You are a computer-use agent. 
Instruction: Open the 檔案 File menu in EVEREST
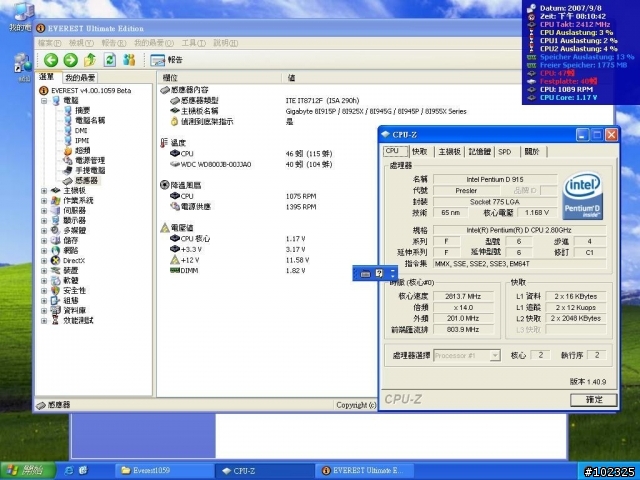tap(49, 43)
